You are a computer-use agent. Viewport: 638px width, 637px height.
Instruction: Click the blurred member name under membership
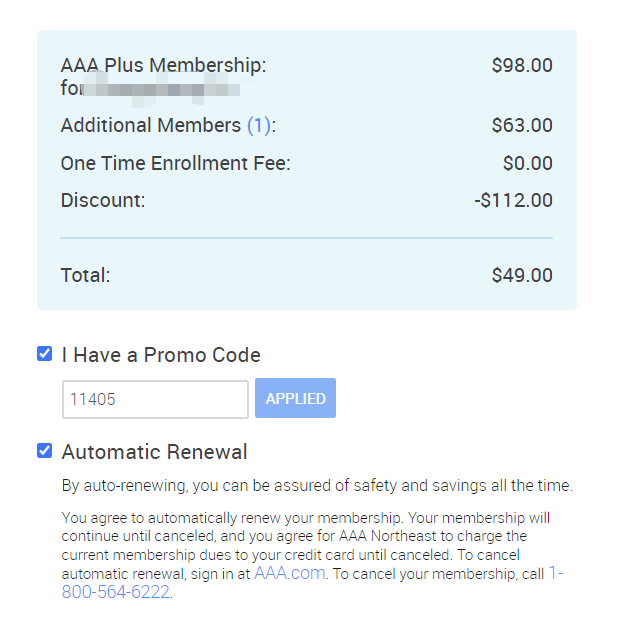[150, 89]
